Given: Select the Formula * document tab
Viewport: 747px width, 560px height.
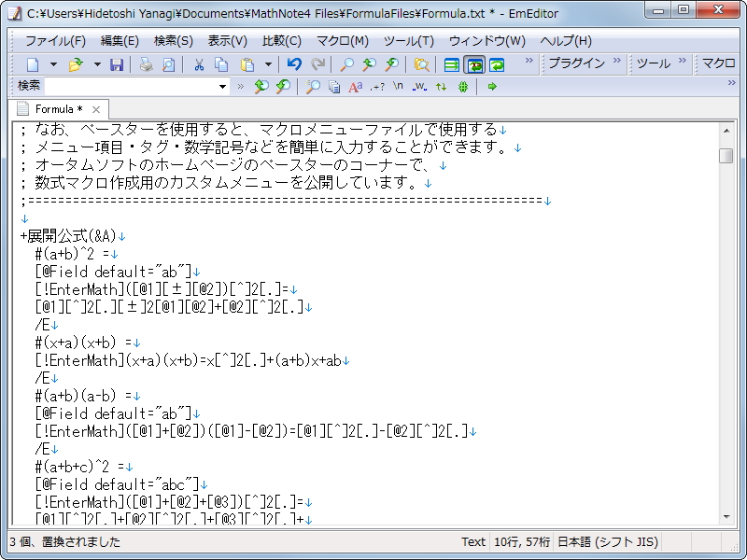Looking at the screenshot, I should click(x=59, y=109).
